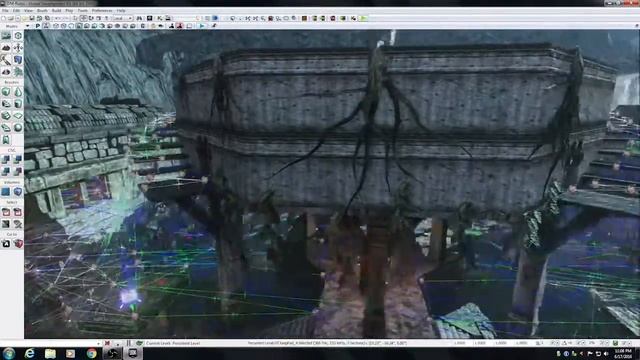Image resolution: width=640 pixels, height=360 pixels.
Task: Click the CSG Subtract button
Action: (18, 159)
